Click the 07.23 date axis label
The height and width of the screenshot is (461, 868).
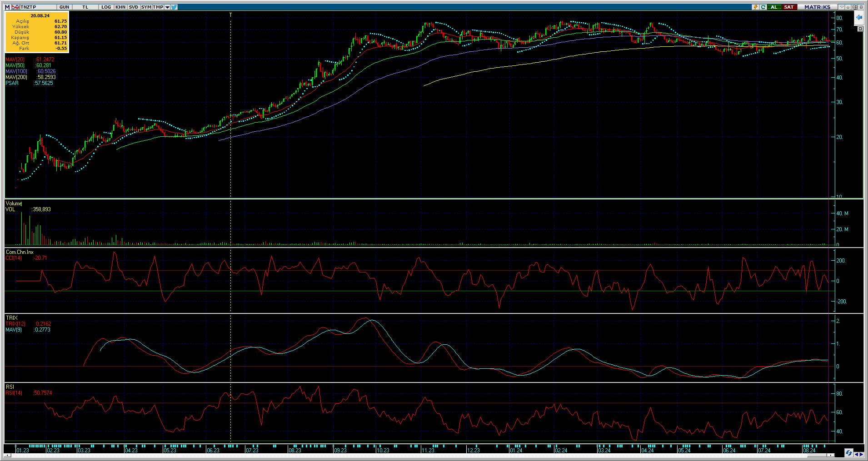252,451
